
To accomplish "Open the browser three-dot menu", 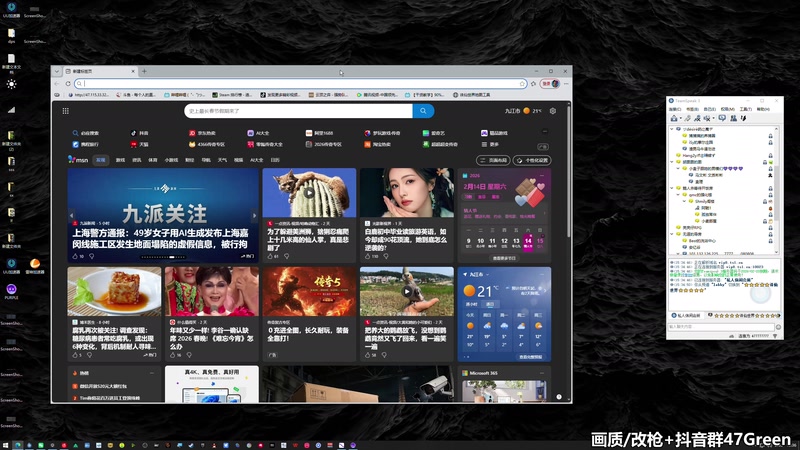I will tap(566, 84).
